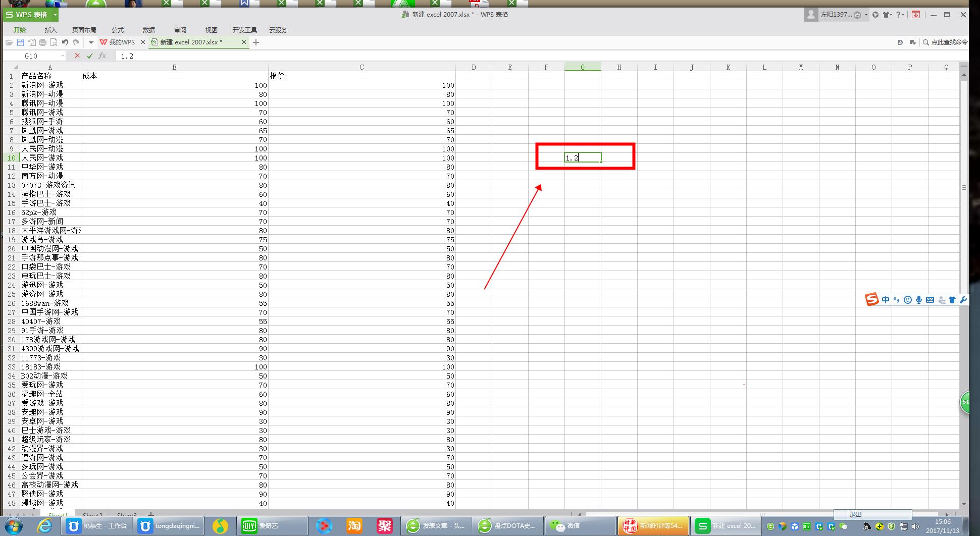Switch to the 我的WPS document tab
This screenshot has height=536, width=980.
point(122,42)
